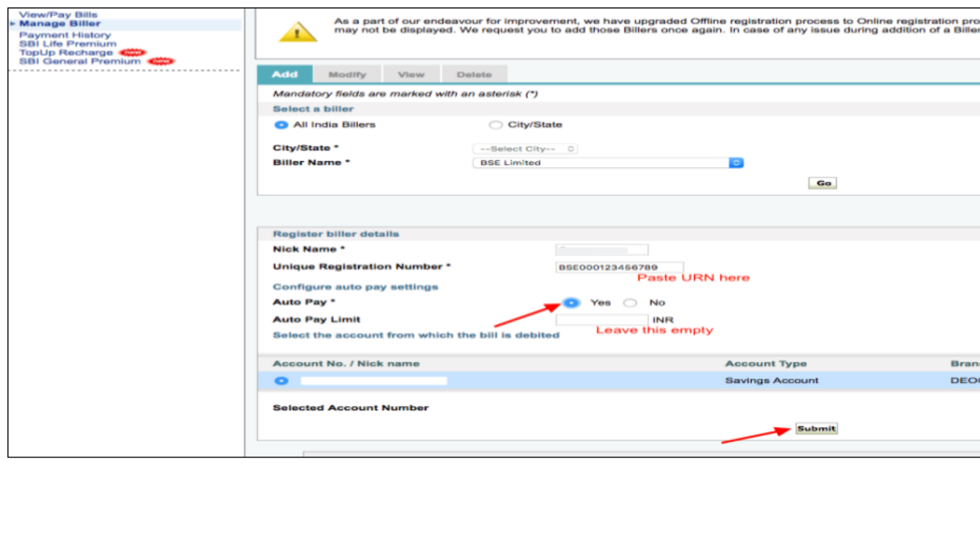Set Auto Pay to No

pyautogui.click(x=630, y=303)
